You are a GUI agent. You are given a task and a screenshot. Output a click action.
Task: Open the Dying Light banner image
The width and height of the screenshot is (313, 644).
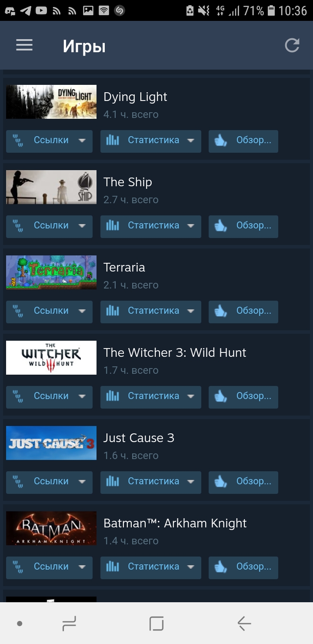(x=51, y=102)
